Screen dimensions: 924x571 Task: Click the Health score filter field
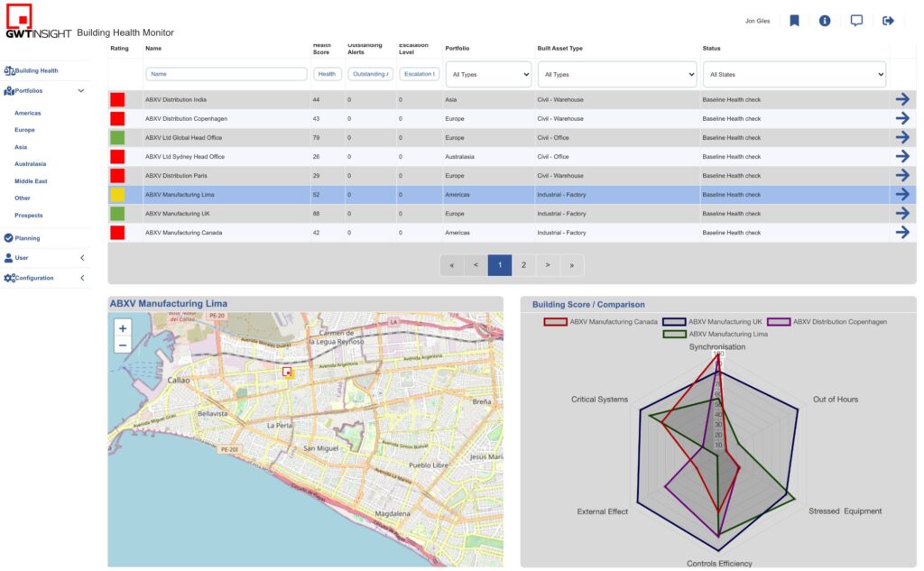point(327,74)
